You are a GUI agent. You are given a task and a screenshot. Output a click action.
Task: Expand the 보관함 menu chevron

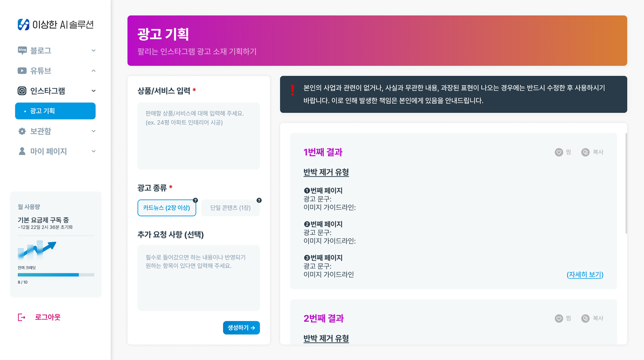tap(93, 131)
